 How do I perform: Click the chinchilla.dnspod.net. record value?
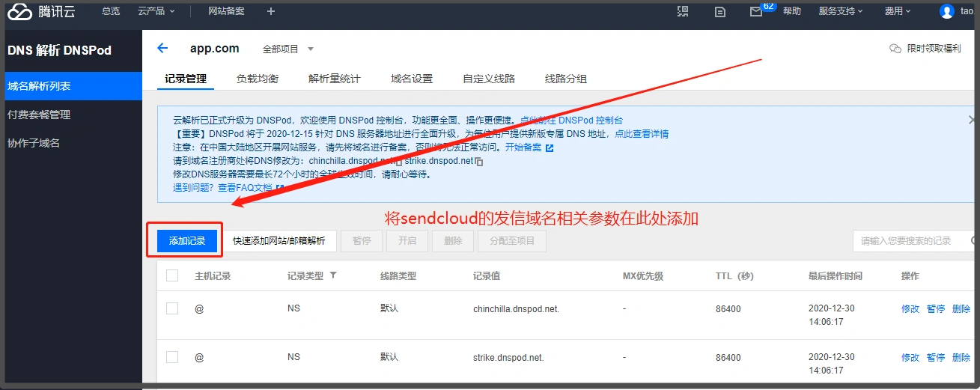[x=516, y=308]
